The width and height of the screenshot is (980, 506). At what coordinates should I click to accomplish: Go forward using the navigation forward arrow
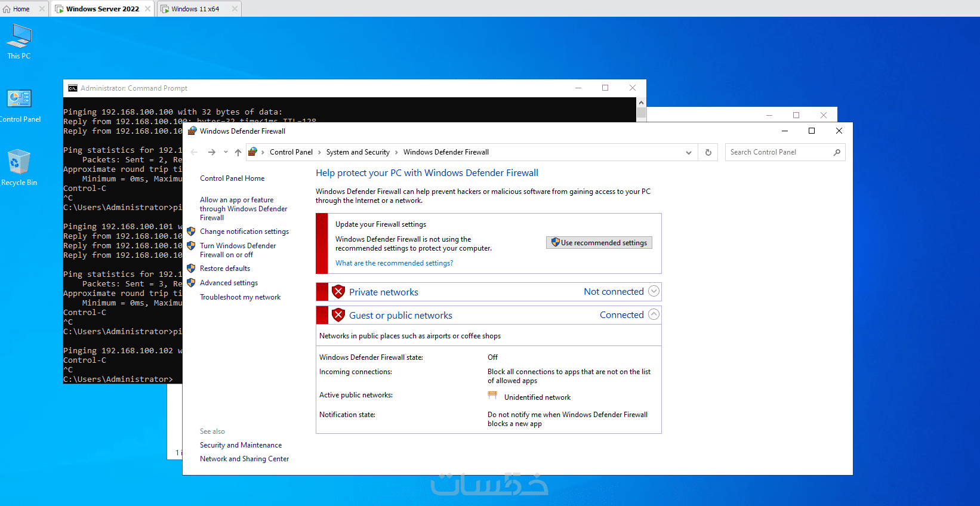point(211,152)
